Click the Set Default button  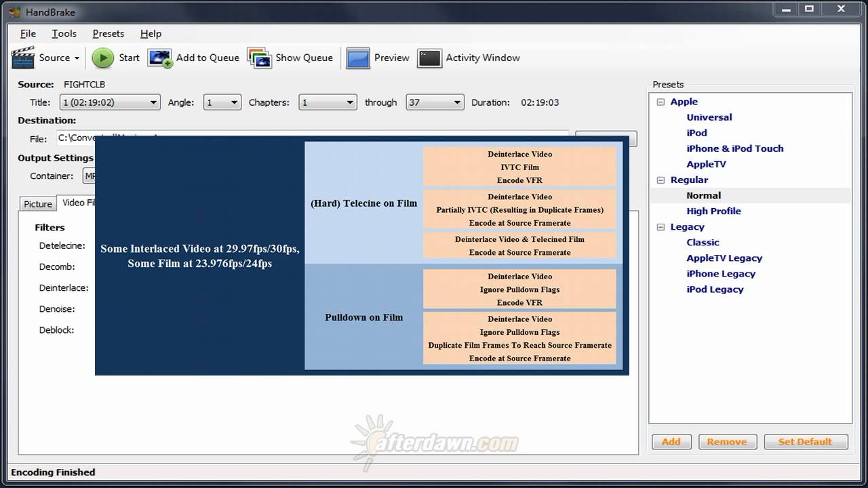pyautogui.click(x=806, y=442)
